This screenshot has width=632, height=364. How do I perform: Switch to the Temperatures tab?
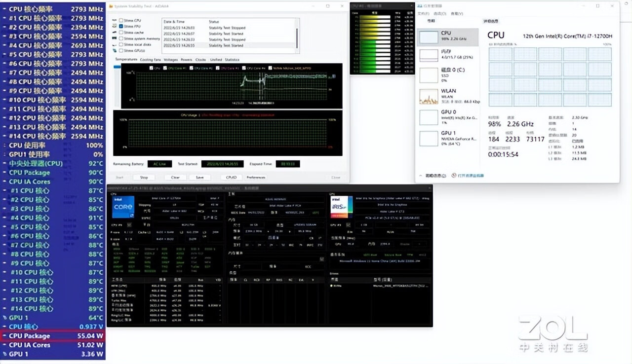click(x=126, y=60)
